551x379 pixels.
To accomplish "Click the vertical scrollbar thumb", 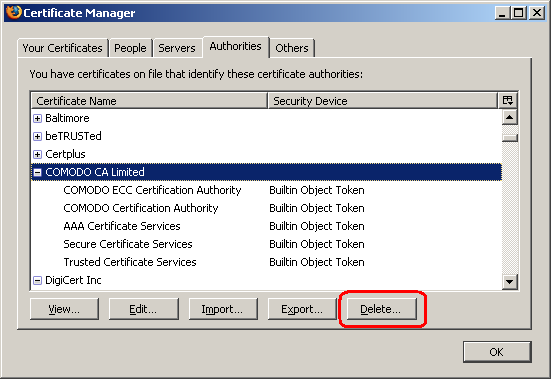I will [510, 138].
